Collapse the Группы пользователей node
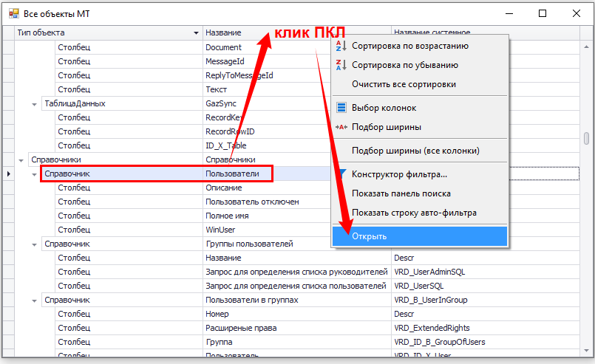 pyautogui.click(x=35, y=244)
